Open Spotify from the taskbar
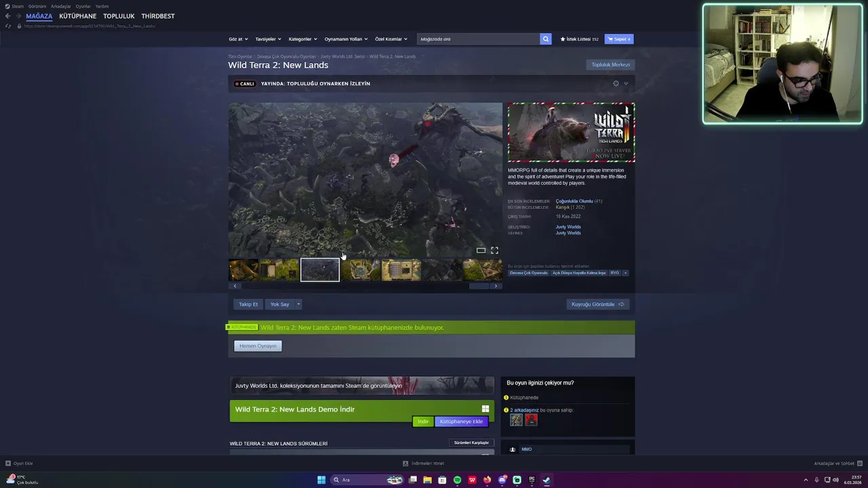Image resolution: width=868 pixels, height=488 pixels. [457, 480]
